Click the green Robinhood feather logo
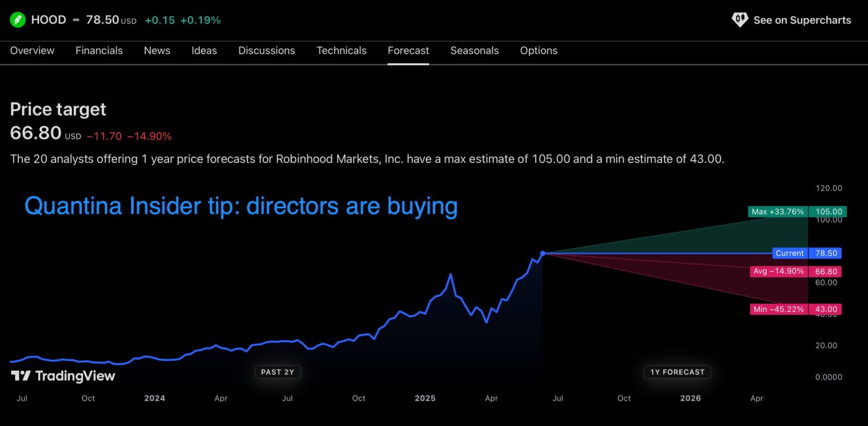This screenshot has height=426, width=868. click(17, 20)
